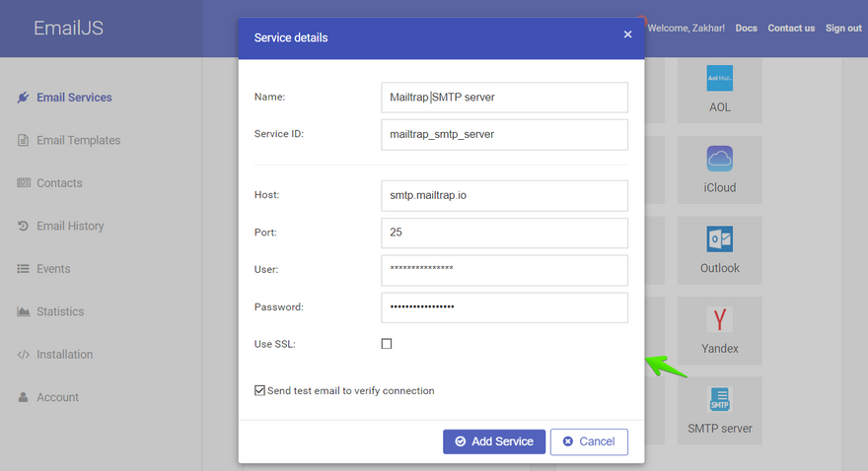Open Email Services in sidebar

coord(74,98)
